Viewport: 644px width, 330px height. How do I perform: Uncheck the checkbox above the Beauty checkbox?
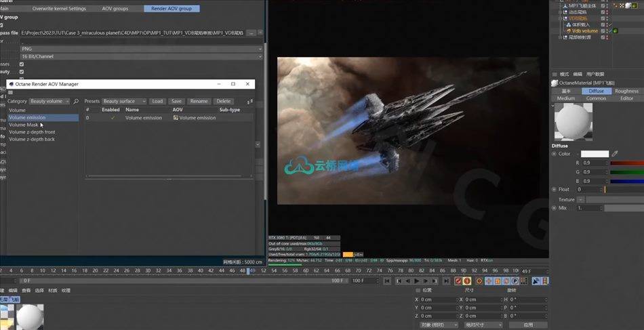(22, 64)
